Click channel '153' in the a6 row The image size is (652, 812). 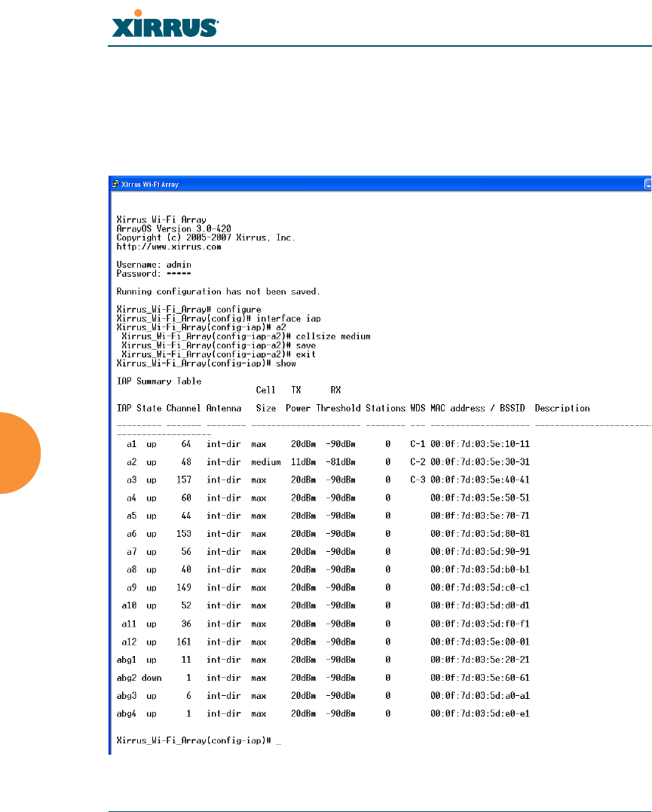click(x=184, y=534)
